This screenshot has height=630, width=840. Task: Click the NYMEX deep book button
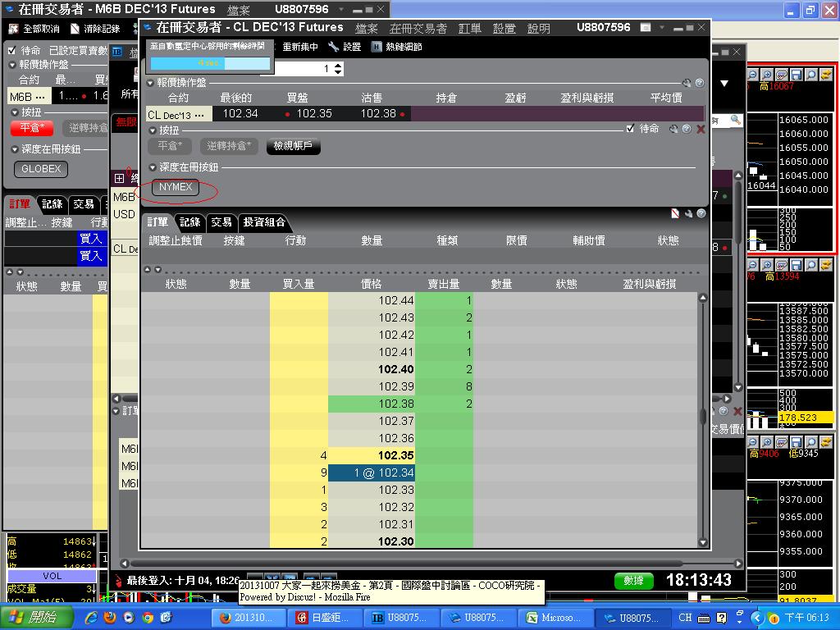click(x=176, y=187)
